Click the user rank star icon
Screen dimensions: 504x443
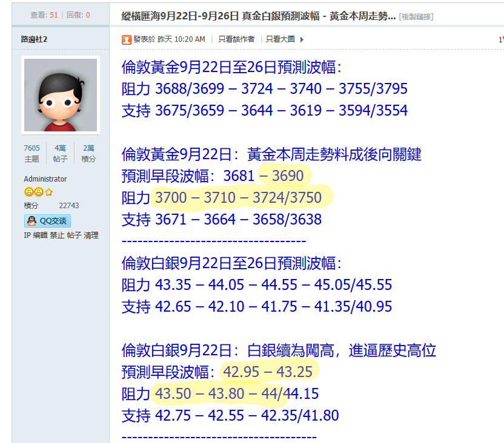[48, 192]
